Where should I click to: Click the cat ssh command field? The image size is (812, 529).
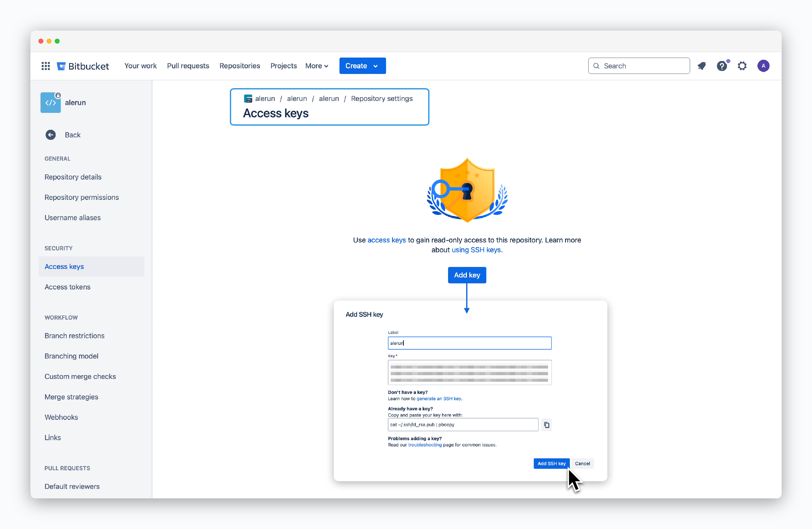point(463,425)
